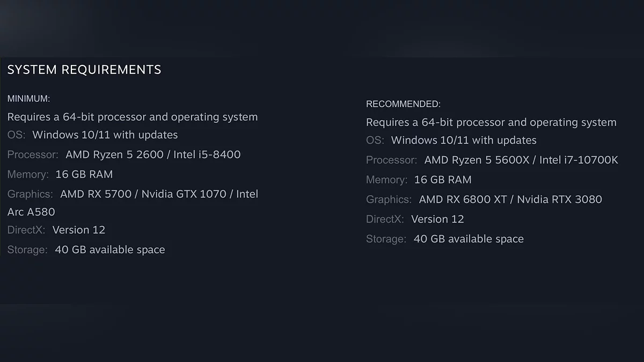The image size is (644, 362).
Task: Click the Storage label under Minimum
Action: (x=27, y=250)
